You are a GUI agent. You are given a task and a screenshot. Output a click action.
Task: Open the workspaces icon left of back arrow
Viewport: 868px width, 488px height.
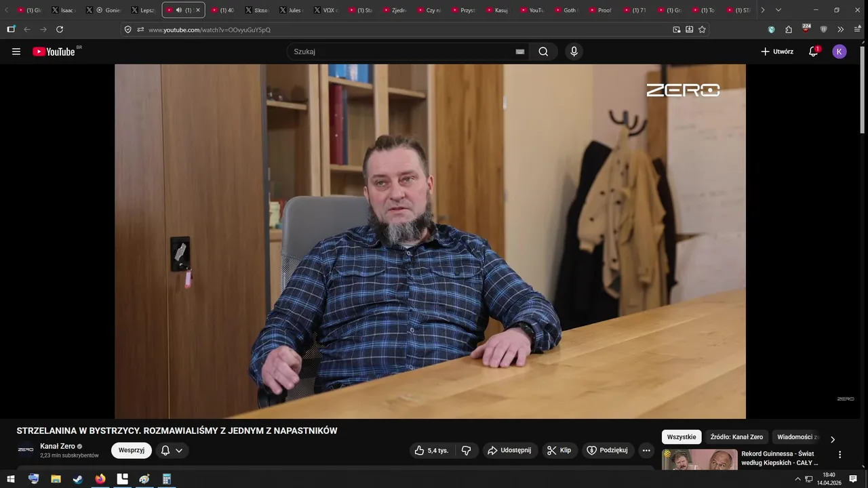click(11, 29)
